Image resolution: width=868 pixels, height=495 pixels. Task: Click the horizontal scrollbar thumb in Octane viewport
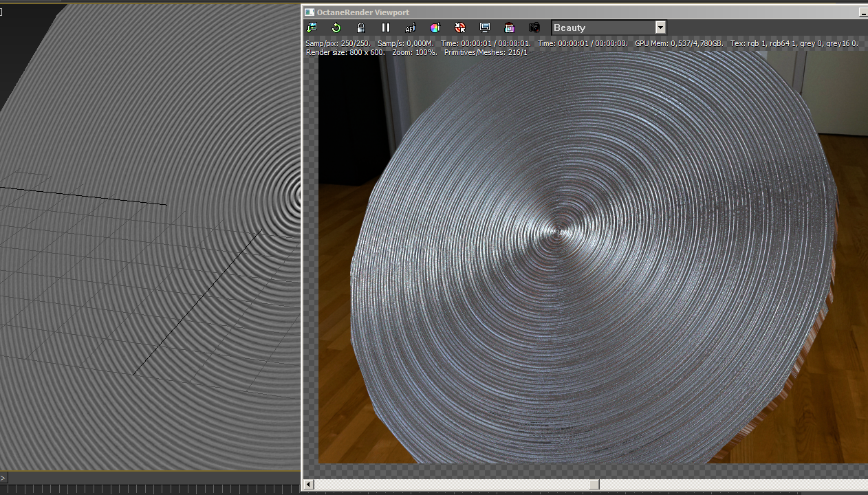point(594,485)
